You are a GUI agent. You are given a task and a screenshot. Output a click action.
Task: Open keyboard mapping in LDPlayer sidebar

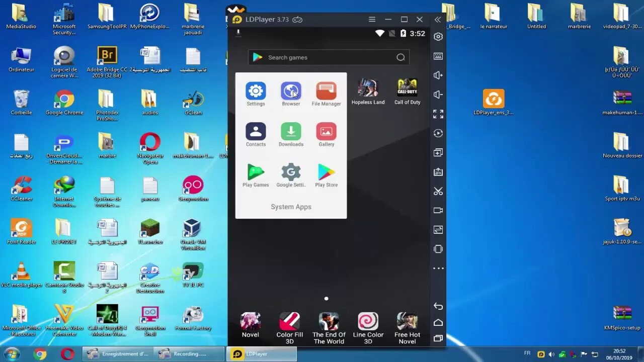438,56
